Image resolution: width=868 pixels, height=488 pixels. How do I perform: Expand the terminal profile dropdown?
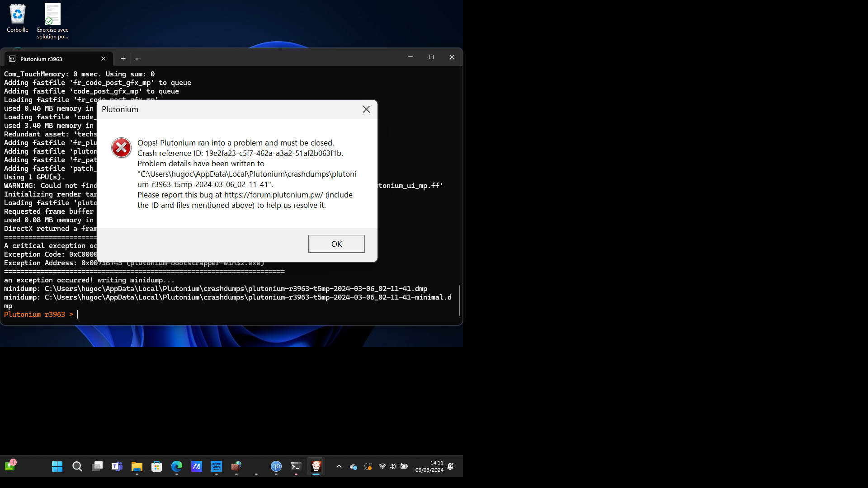(x=137, y=59)
